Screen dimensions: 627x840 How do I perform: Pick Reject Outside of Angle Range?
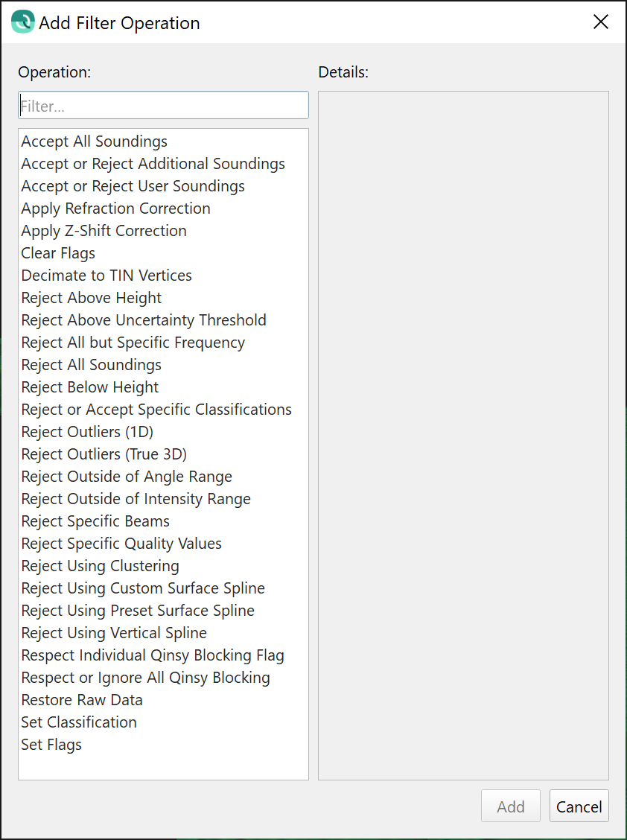(x=127, y=477)
